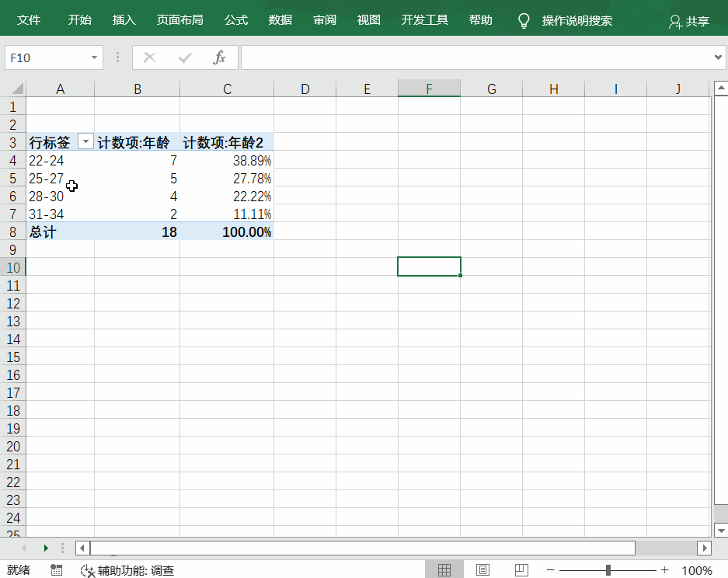Select column F header
The image size is (728, 578).
[x=429, y=89]
